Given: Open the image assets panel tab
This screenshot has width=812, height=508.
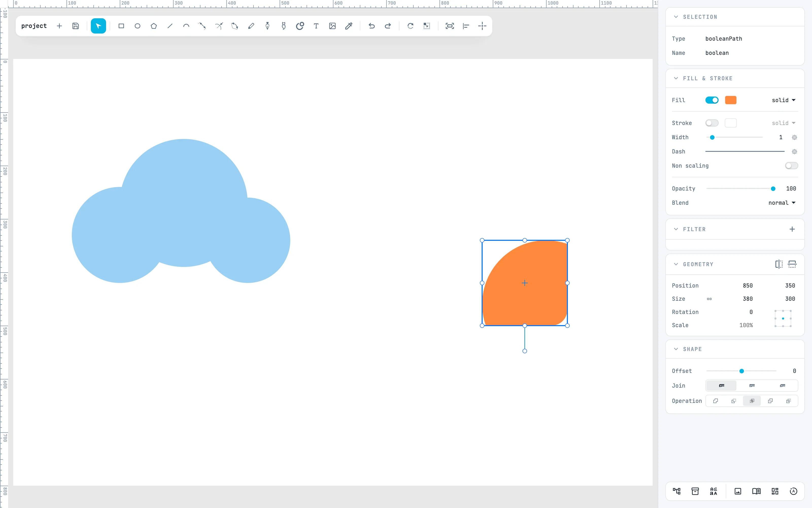Looking at the screenshot, I should click(x=738, y=491).
